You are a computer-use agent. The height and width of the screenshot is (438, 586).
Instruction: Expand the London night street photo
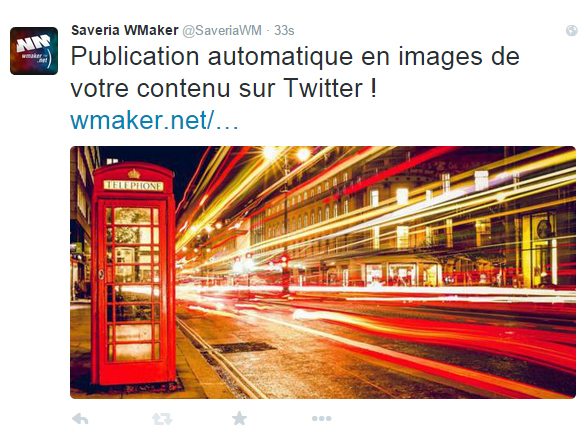tap(323, 272)
